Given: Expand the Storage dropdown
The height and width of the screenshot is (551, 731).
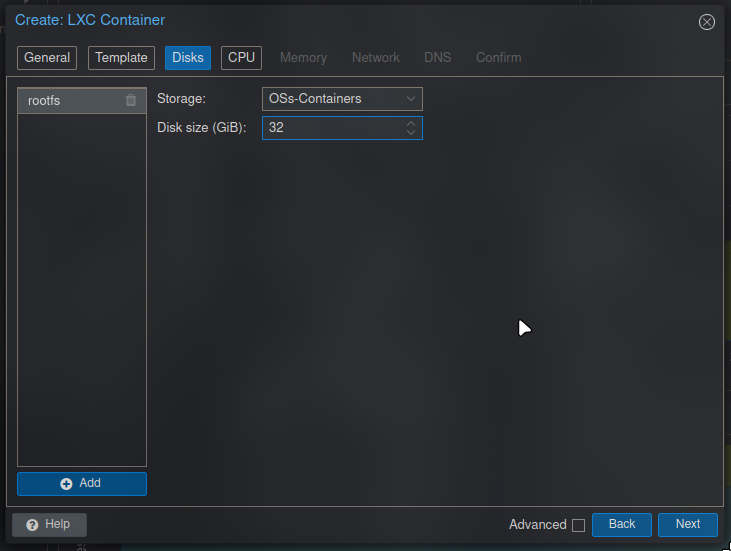Looking at the screenshot, I should [410, 99].
